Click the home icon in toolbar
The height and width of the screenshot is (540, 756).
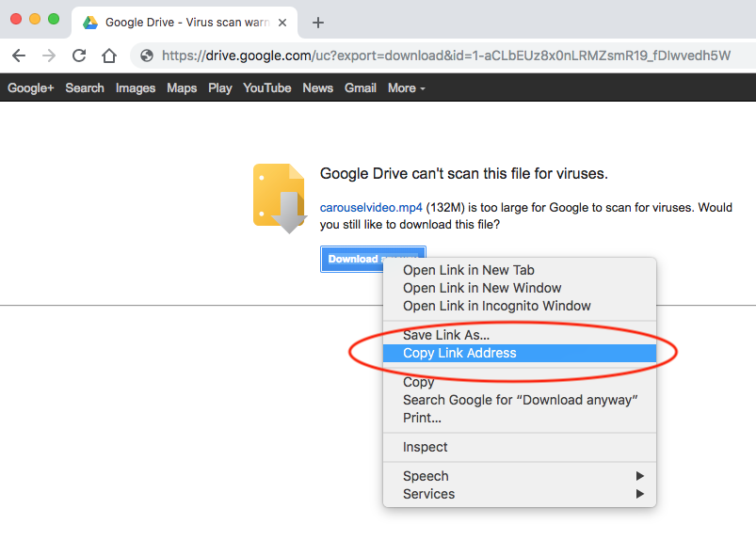[109, 56]
